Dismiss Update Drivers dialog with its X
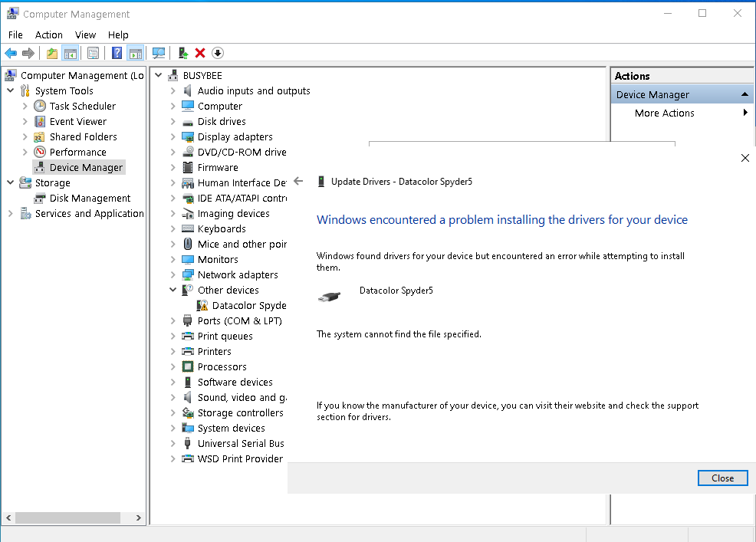The height and width of the screenshot is (542, 756). point(745,158)
